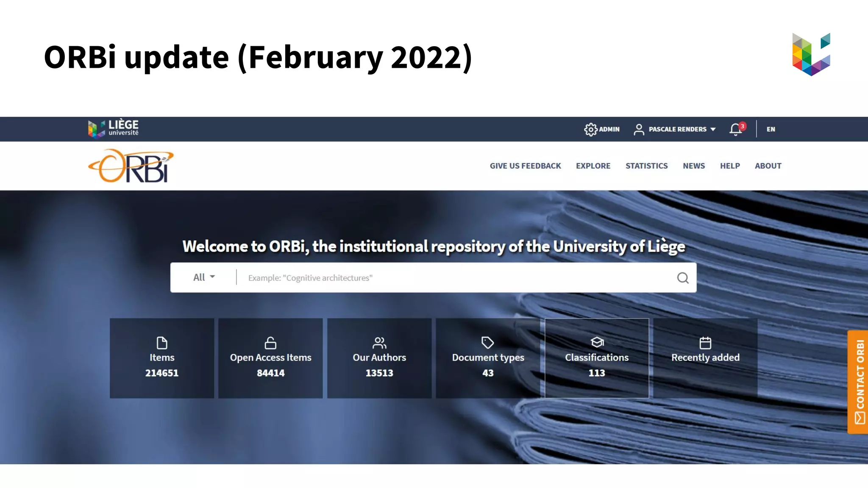This screenshot has height=488, width=868.
Task: Click the user profile icon
Action: pos(639,129)
